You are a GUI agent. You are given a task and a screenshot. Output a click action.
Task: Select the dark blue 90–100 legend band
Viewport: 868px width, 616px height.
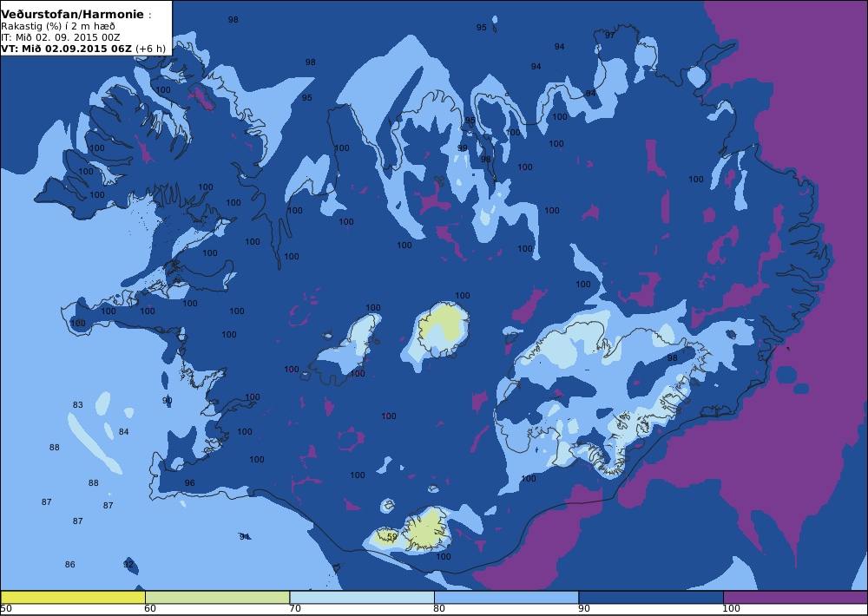click(x=651, y=597)
